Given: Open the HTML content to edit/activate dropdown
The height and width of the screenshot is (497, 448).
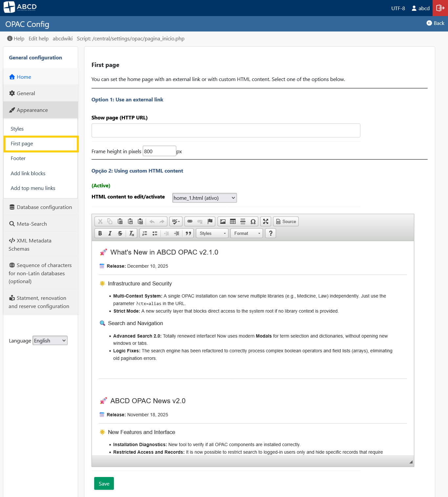Looking at the screenshot, I should coord(204,198).
